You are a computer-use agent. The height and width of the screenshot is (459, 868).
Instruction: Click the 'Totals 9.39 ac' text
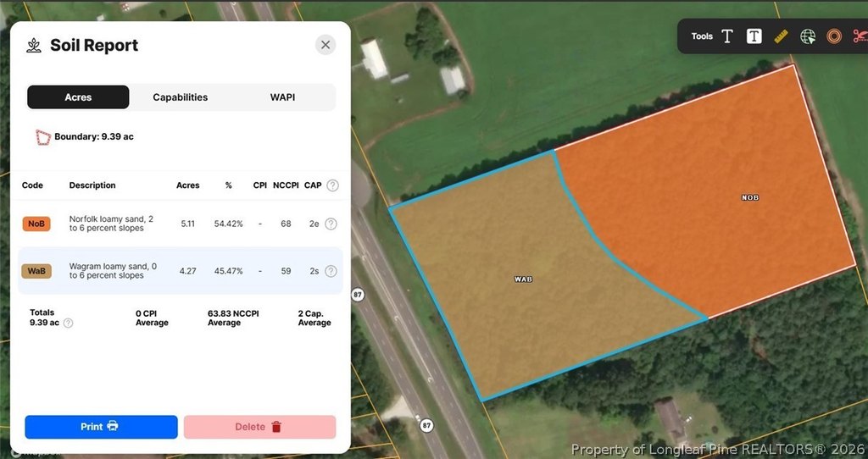coord(44,318)
